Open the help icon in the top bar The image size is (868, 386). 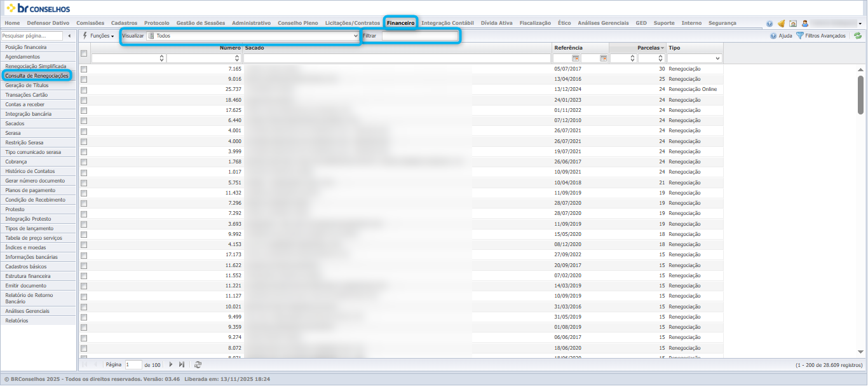pyautogui.click(x=770, y=24)
